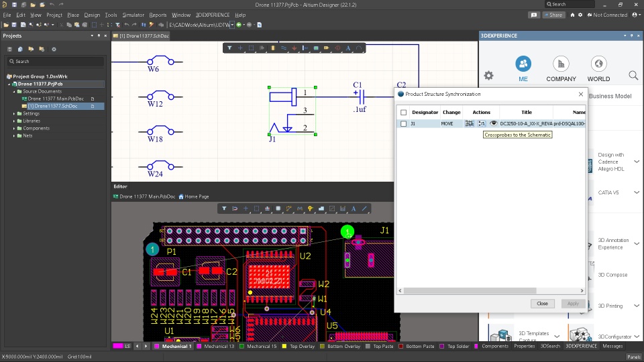
Task: Click the PCB active bar dimension icon
Action: [343, 208]
